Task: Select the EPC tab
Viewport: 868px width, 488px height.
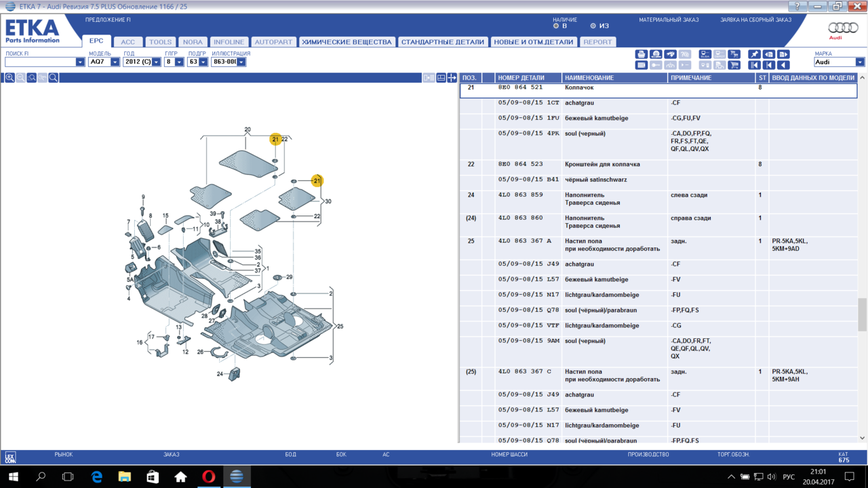Action: (96, 41)
